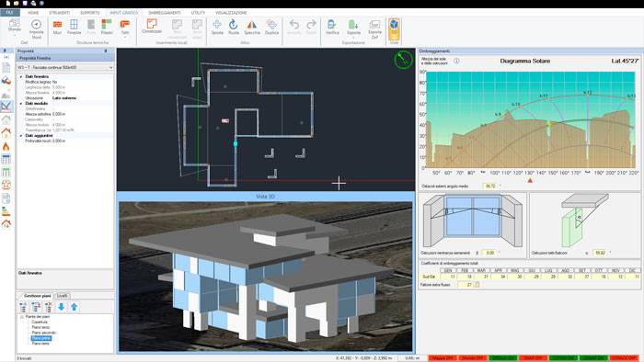Screen dimensions: 644x362
Task: Click the blue down arrow for floors
Action: [x=62, y=307]
